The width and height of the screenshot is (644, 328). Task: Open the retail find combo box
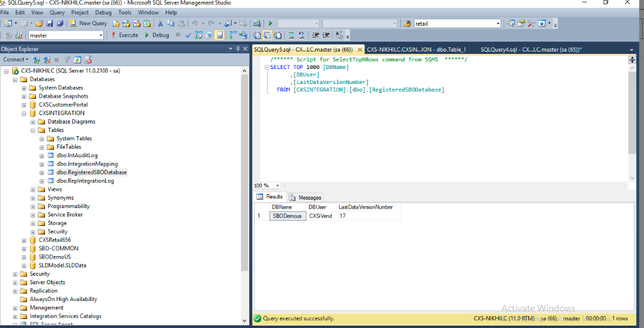point(498,23)
